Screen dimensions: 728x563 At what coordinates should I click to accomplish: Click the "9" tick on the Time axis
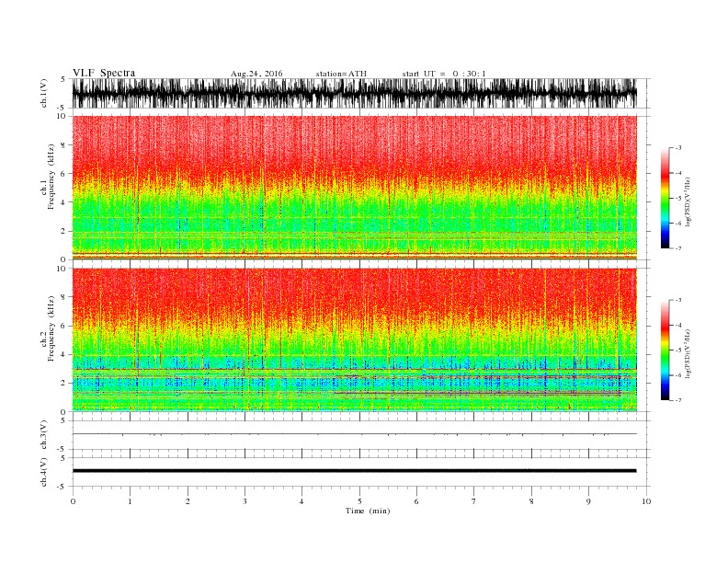(588, 501)
